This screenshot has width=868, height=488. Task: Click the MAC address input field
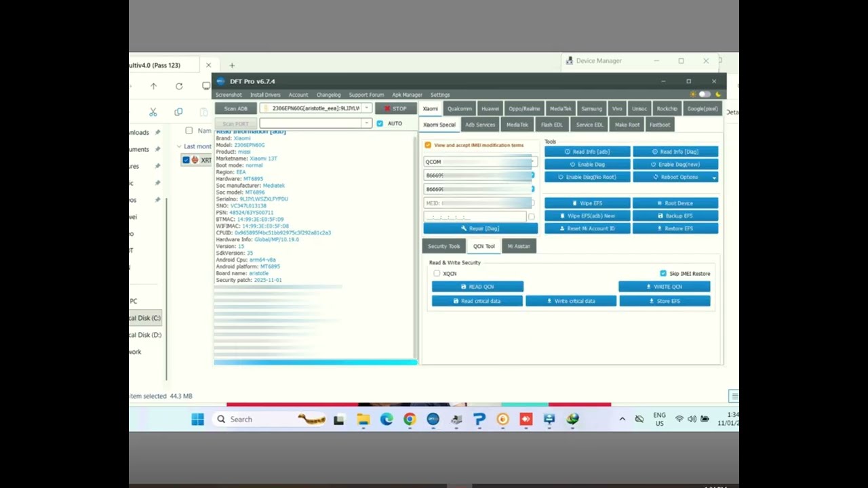click(x=475, y=217)
